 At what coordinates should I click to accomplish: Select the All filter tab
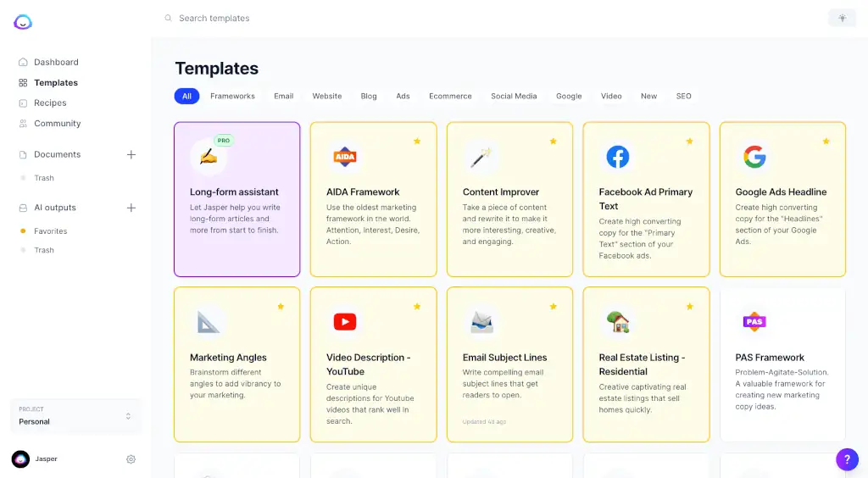coord(186,96)
